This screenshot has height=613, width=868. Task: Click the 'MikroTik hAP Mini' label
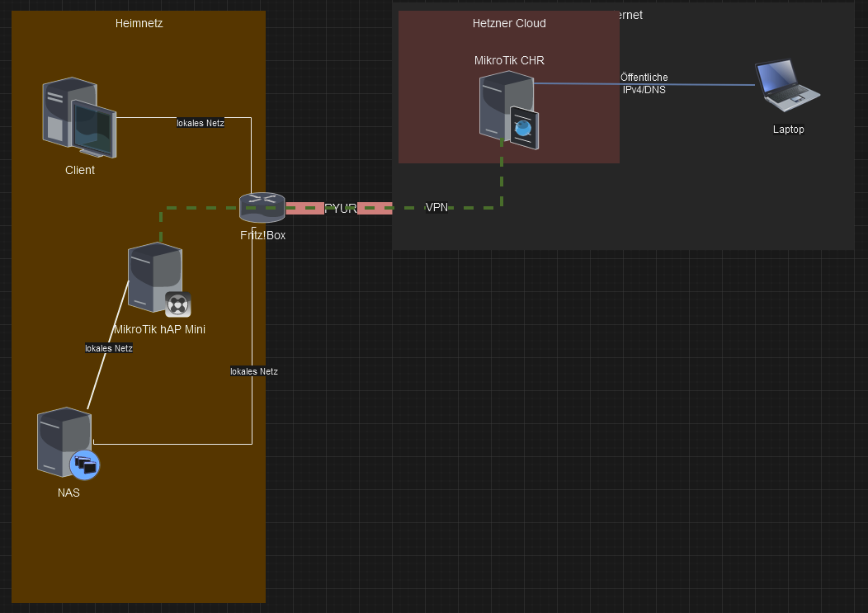point(159,329)
